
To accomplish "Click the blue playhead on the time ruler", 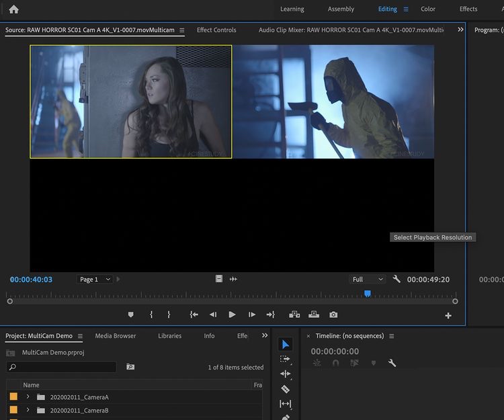I will click(368, 294).
